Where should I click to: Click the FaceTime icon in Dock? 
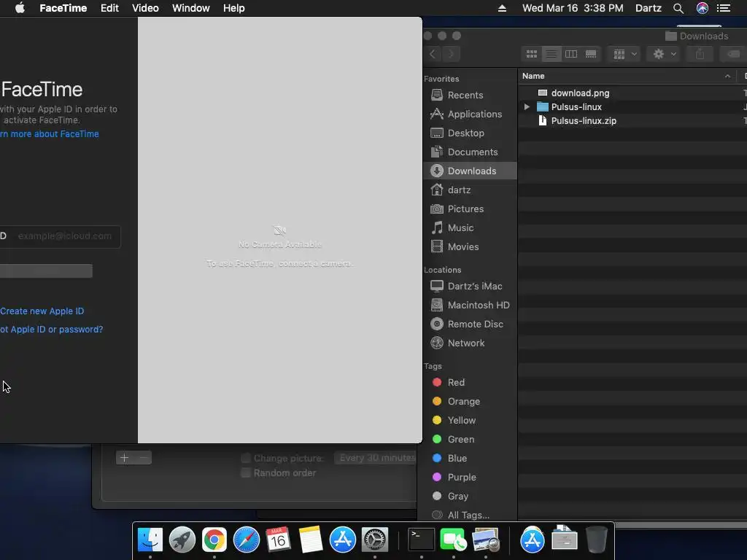pos(454,540)
